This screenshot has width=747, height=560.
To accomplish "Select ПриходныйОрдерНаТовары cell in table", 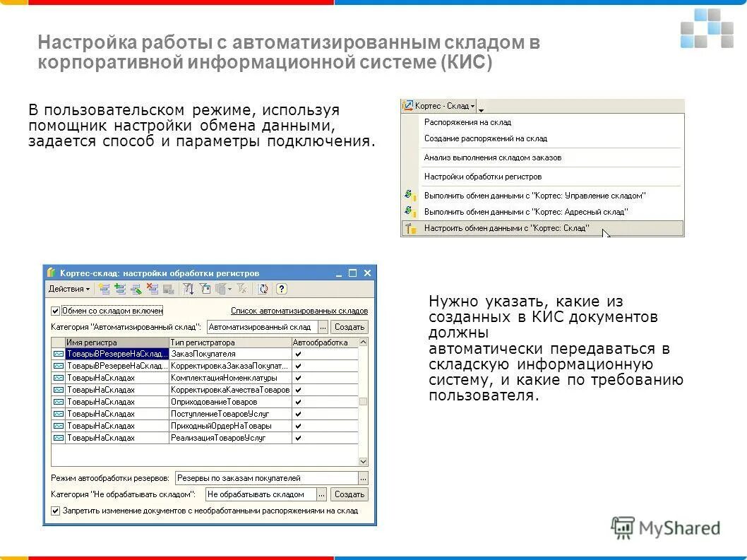I will 230,426.
